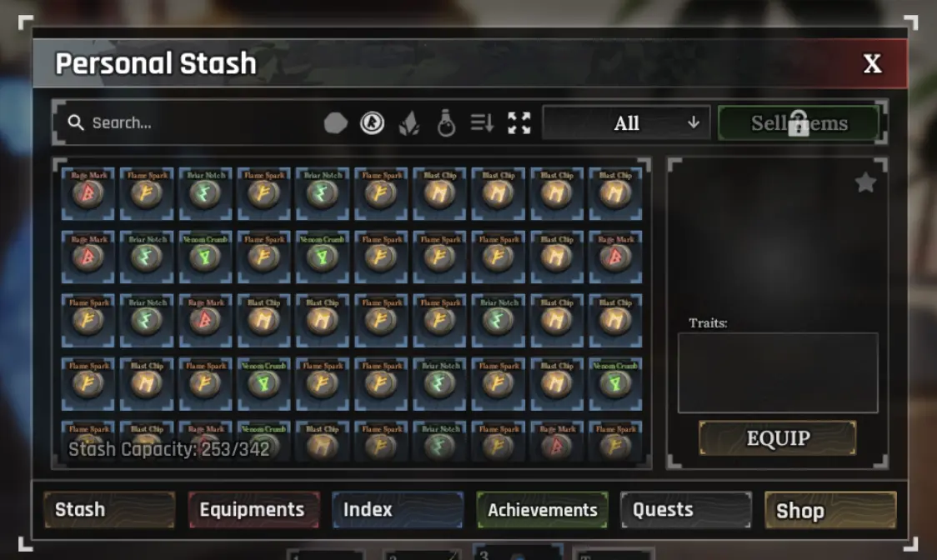Select Briar Notch between Rage Mark and Venom Crumb
The image size is (937, 560).
[147, 257]
